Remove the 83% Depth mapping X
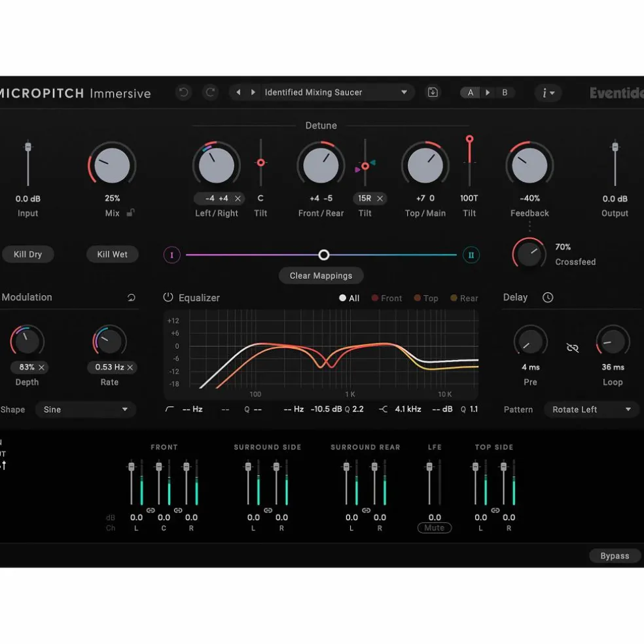Screen dimensions: 644x644 tap(41, 367)
